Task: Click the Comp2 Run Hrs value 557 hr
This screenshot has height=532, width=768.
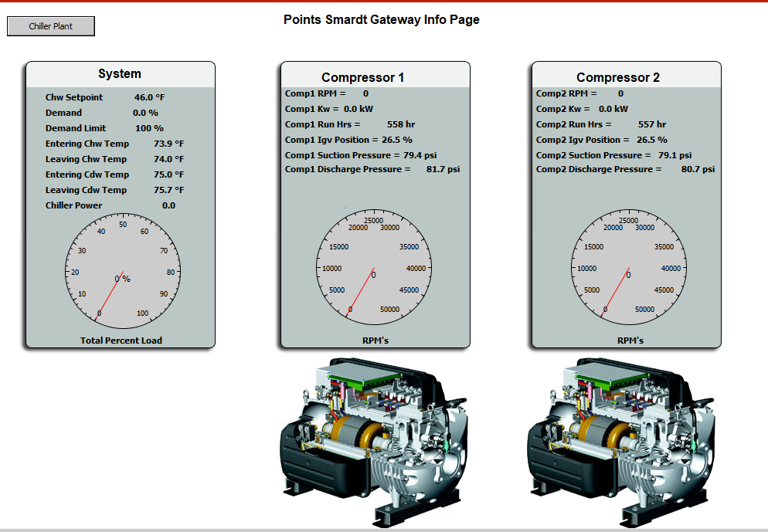Action: pos(652,124)
